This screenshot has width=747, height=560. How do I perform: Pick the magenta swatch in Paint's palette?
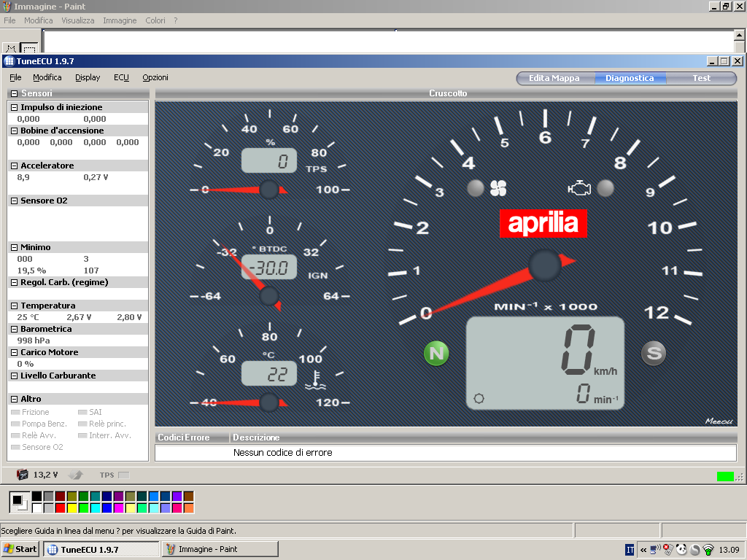tap(119, 508)
